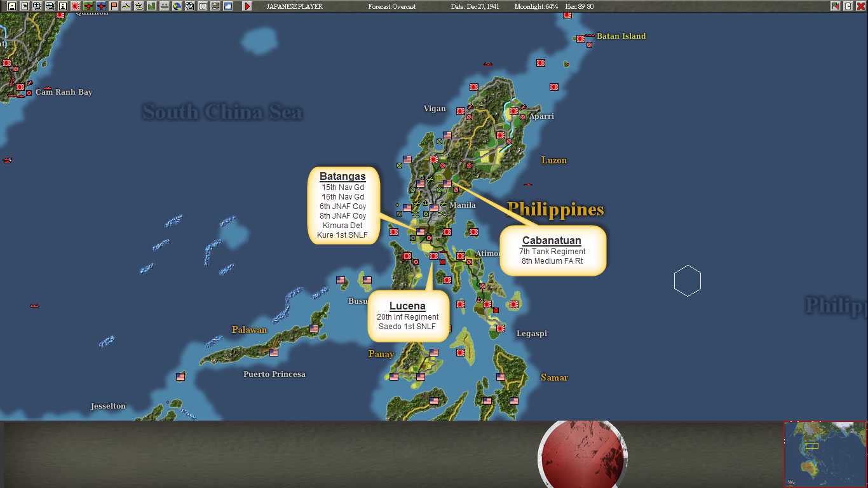Click the 'C' button at top right

click(848, 6)
